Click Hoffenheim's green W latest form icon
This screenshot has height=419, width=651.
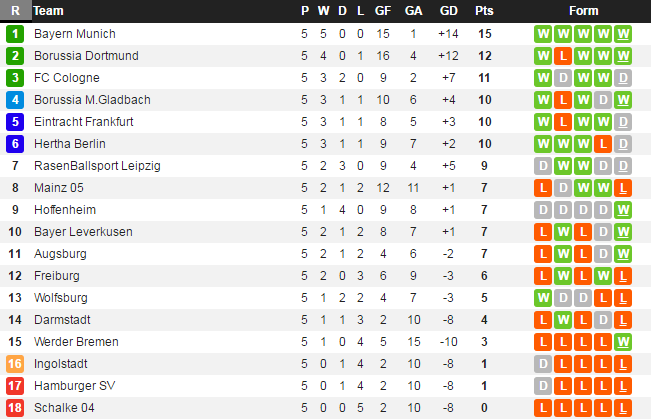623,210
